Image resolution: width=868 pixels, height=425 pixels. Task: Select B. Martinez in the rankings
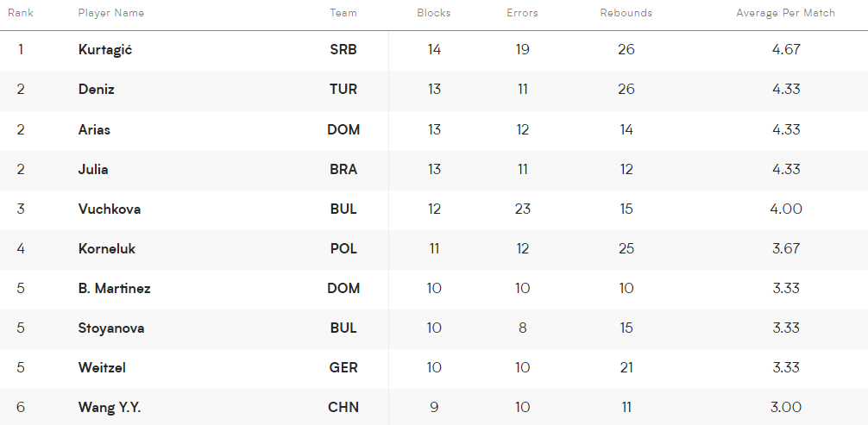click(114, 288)
